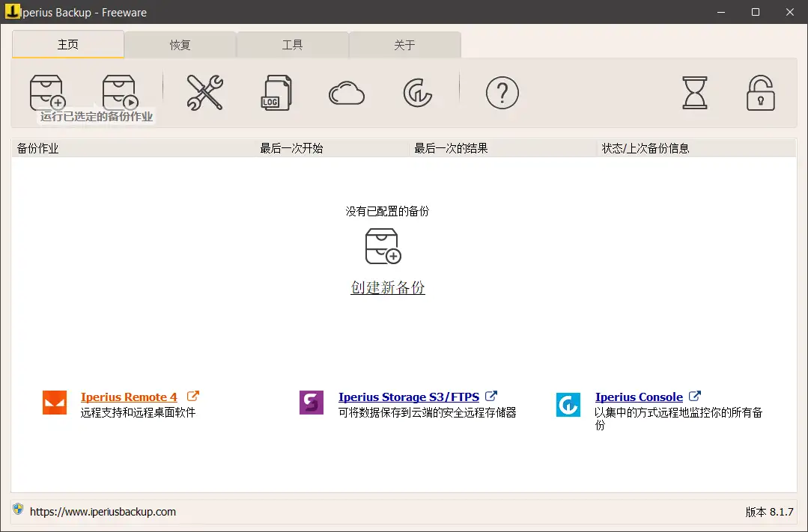Image resolution: width=808 pixels, height=532 pixels.
Task: Open help using the question mark icon
Action: [502, 92]
